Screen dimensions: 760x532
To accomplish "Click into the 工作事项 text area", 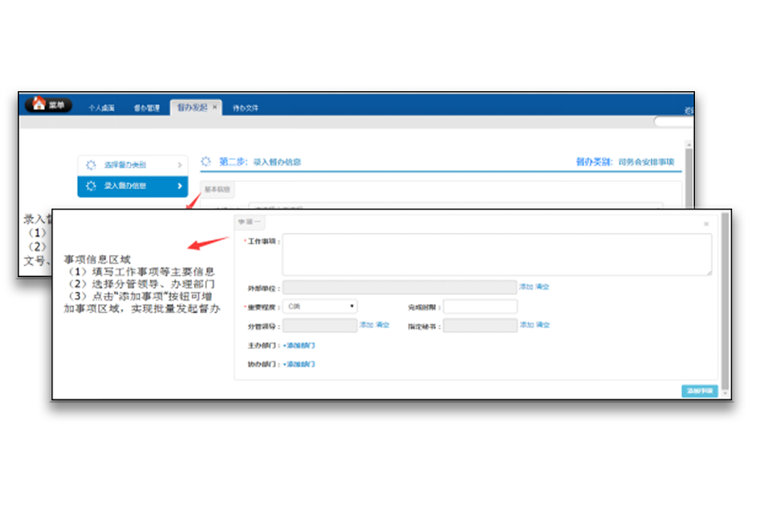I will pos(497,254).
